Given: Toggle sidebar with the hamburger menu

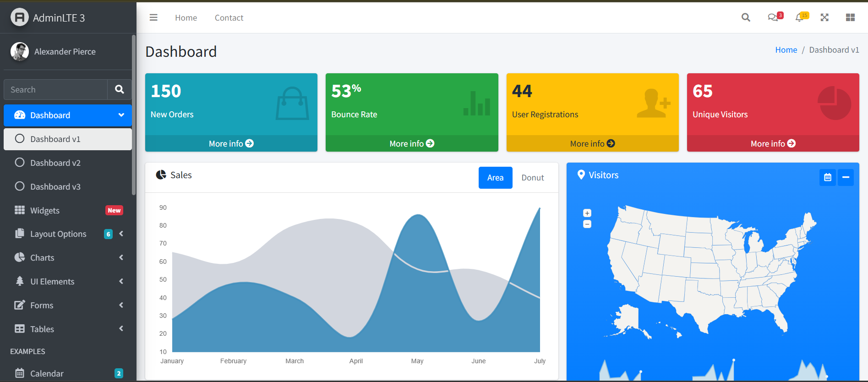Looking at the screenshot, I should 153,17.
